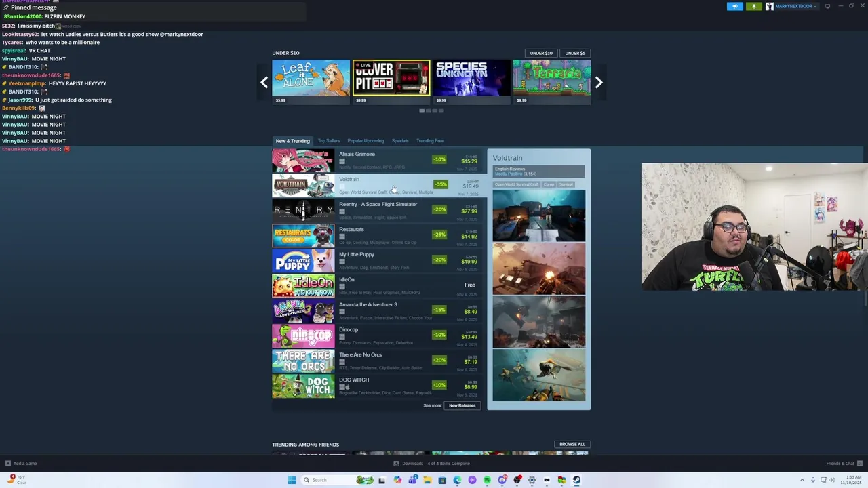Click Voidtrain title in preview panel
This screenshot has width=868, height=488.
click(507, 158)
